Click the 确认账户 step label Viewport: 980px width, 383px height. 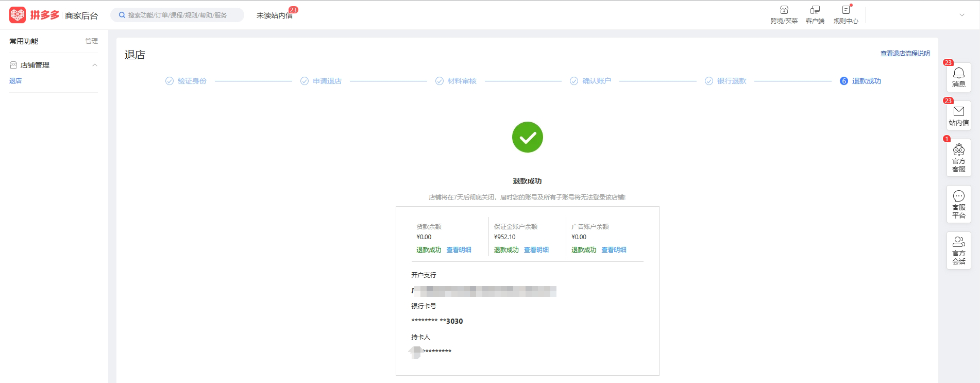pyautogui.click(x=596, y=81)
